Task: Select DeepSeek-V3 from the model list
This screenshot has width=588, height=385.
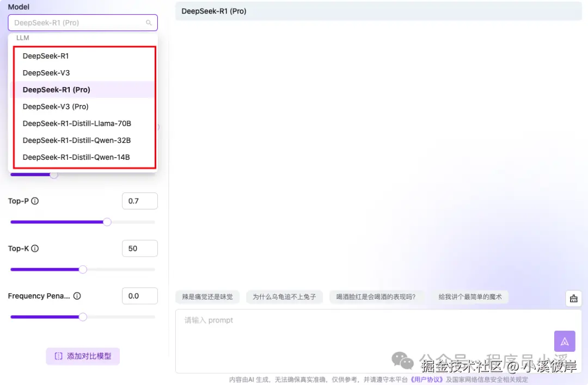Action: 46,72
